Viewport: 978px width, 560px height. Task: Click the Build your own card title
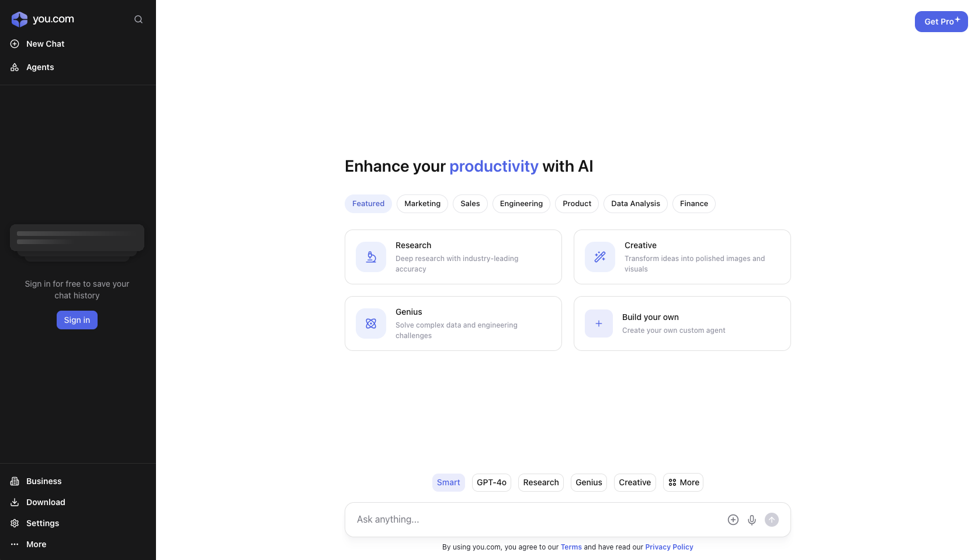tap(650, 317)
